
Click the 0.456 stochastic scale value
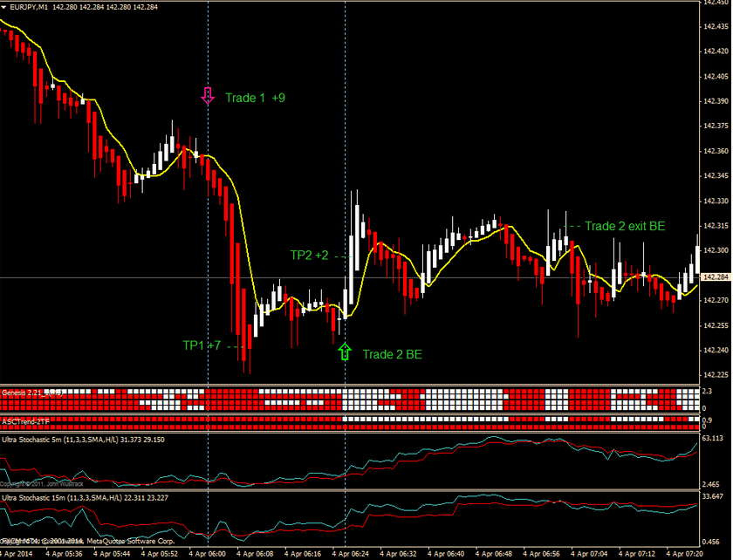pyautogui.click(x=710, y=543)
